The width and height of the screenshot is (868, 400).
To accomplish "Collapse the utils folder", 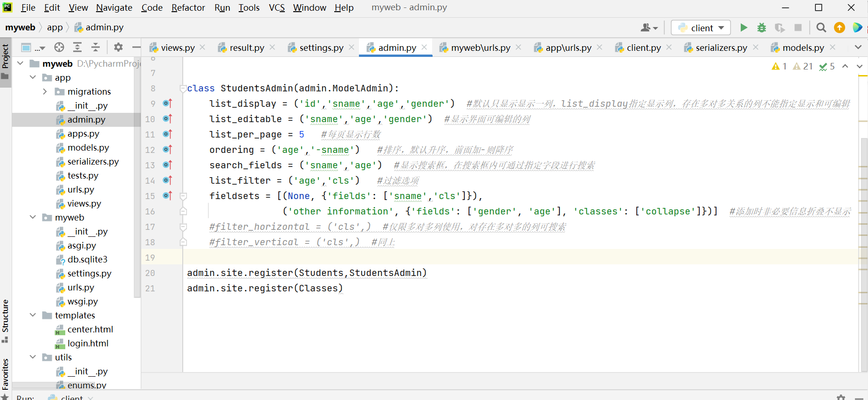I will coord(33,357).
